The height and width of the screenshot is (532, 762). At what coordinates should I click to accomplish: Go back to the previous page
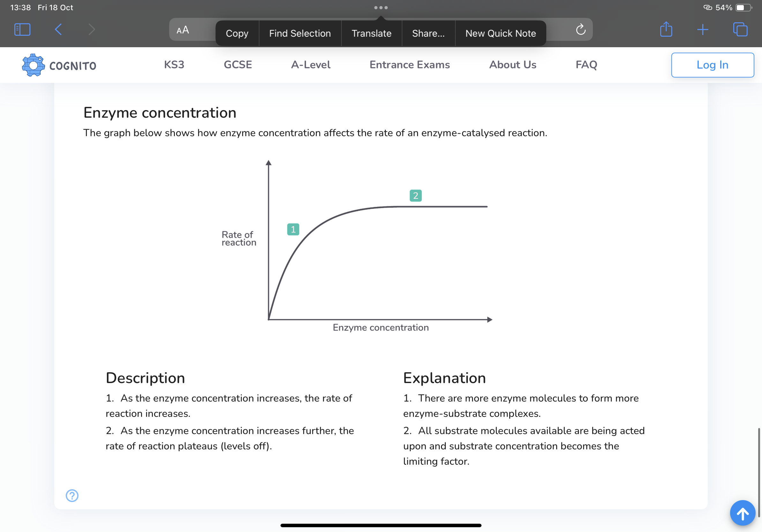[58, 30]
